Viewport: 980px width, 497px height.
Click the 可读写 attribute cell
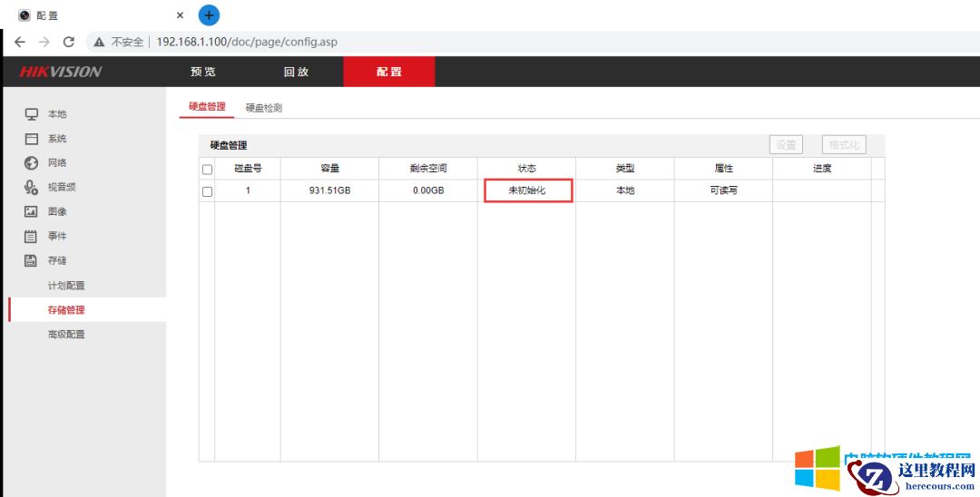724,190
